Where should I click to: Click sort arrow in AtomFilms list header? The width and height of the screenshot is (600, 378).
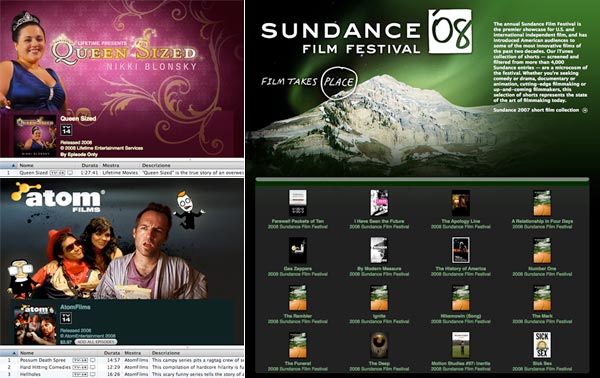tap(14, 353)
